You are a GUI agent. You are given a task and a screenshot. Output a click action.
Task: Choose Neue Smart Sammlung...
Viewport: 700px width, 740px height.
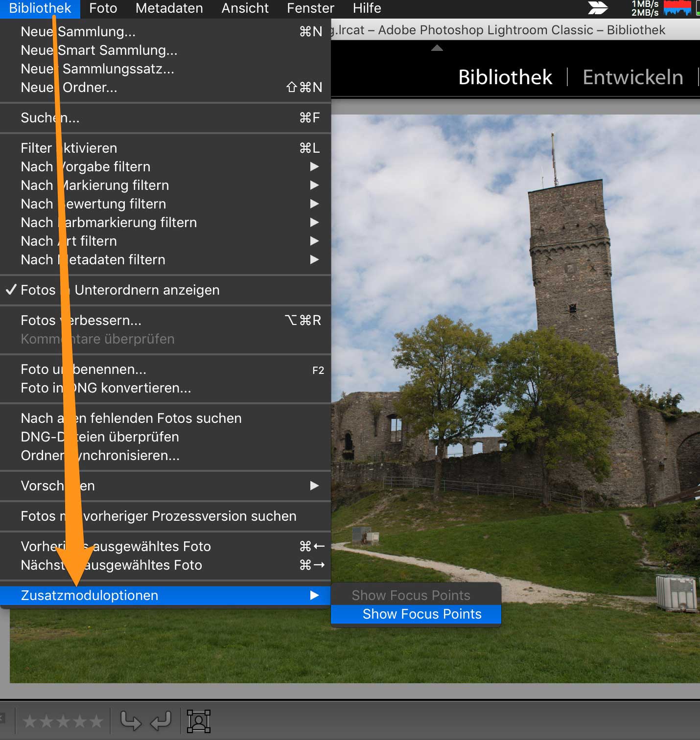tap(99, 50)
